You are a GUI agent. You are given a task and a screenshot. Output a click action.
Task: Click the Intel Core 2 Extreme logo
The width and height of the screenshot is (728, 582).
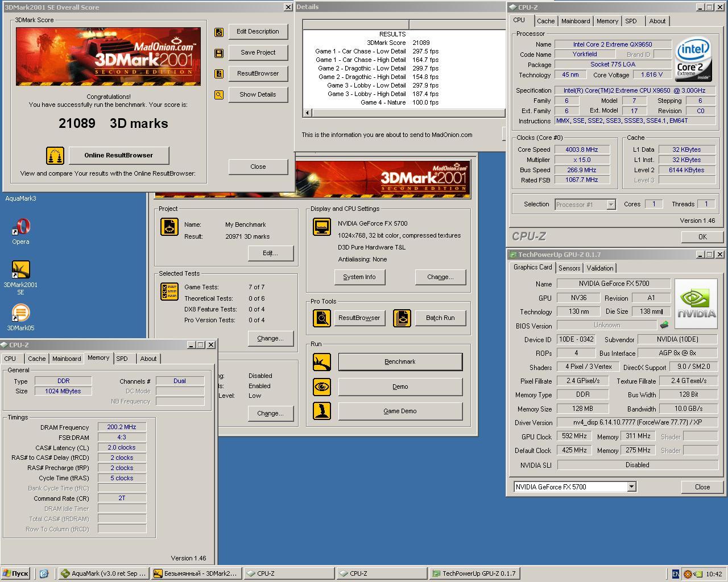coord(693,60)
